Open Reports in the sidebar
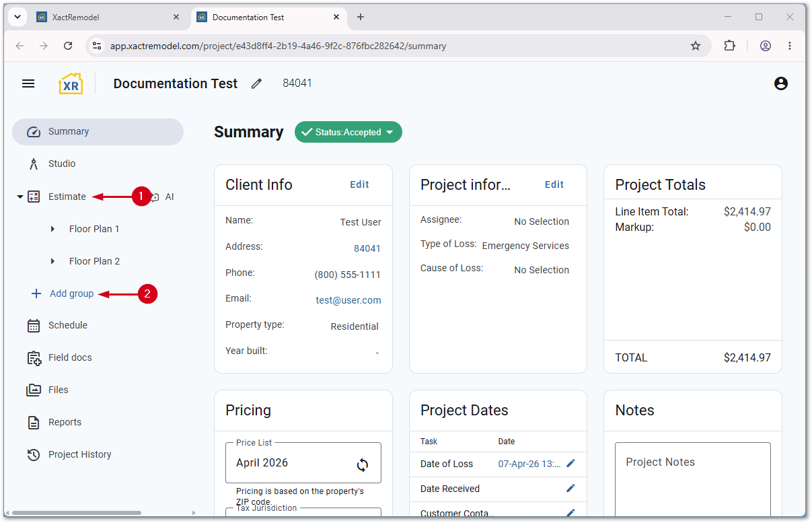This screenshot has width=812, height=523. pos(65,422)
